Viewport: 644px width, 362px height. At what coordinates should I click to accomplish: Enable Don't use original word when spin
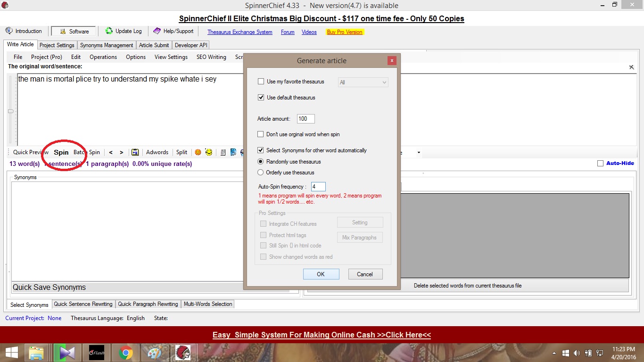pos(261,134)
